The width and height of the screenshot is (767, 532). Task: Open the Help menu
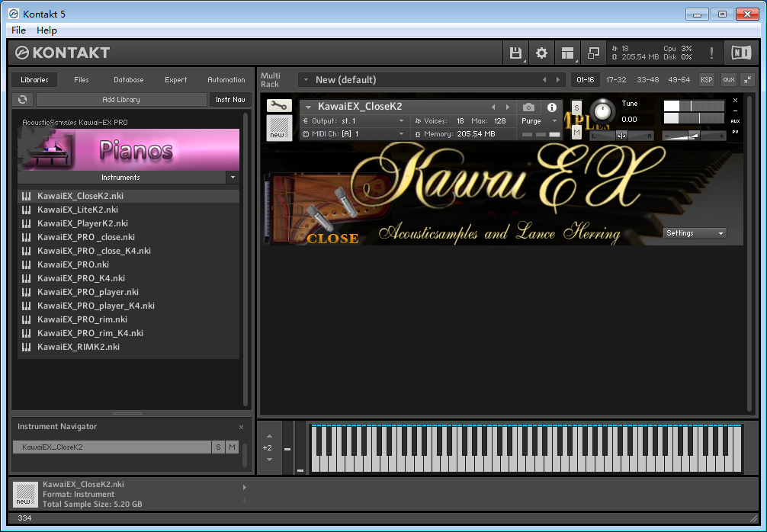pyautogui.click(x=47, y=30)
